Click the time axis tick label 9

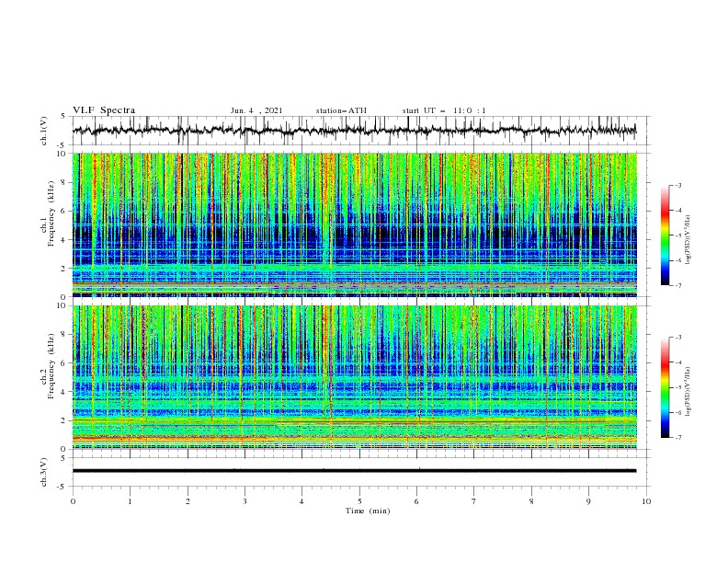(588, 501)
